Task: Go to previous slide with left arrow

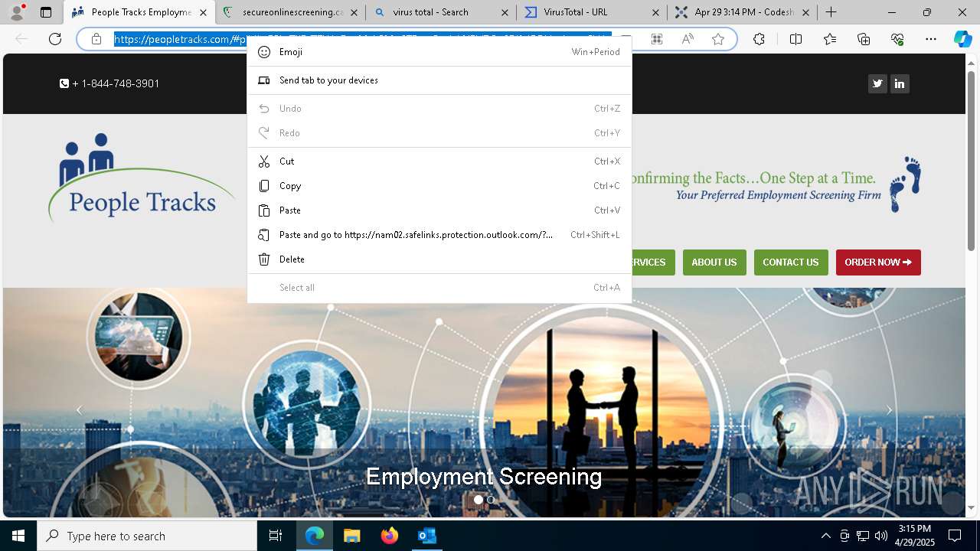Action: (x=79, y=410)
